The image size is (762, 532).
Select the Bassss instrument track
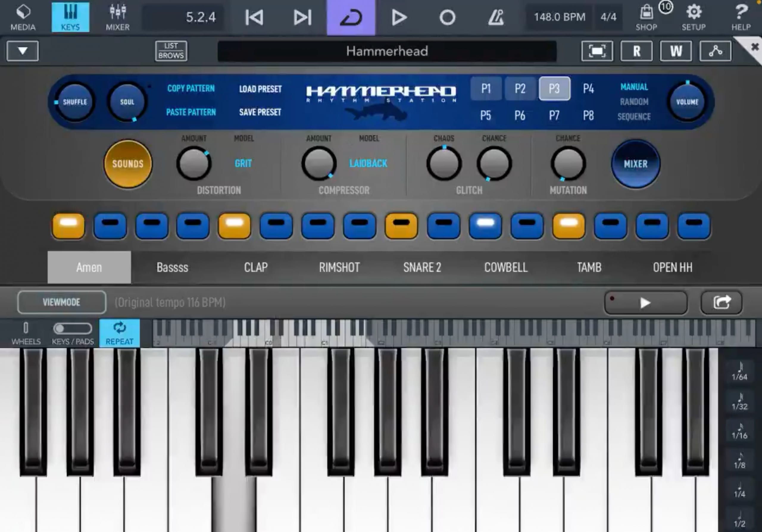click(x=173, y=267)
